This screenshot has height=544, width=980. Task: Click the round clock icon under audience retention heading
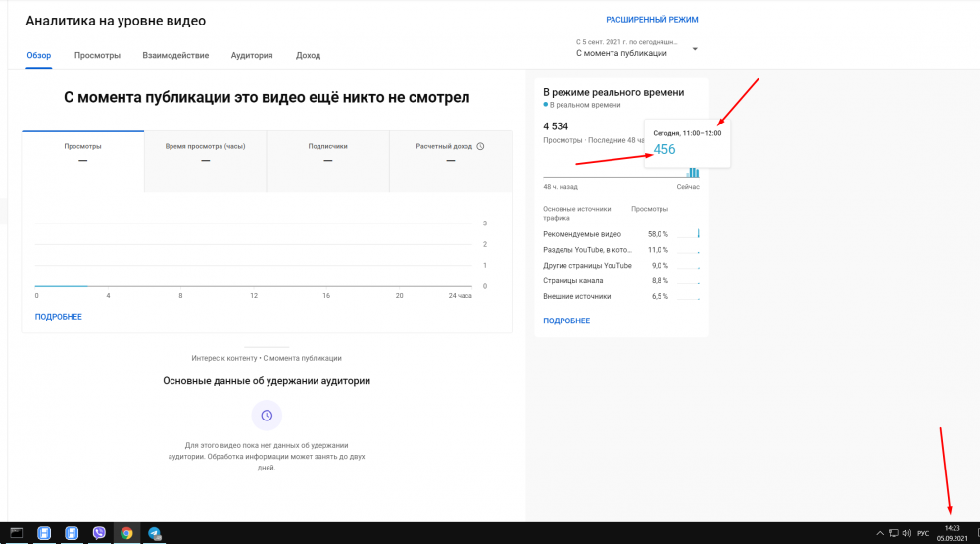[x=266, y=416]
